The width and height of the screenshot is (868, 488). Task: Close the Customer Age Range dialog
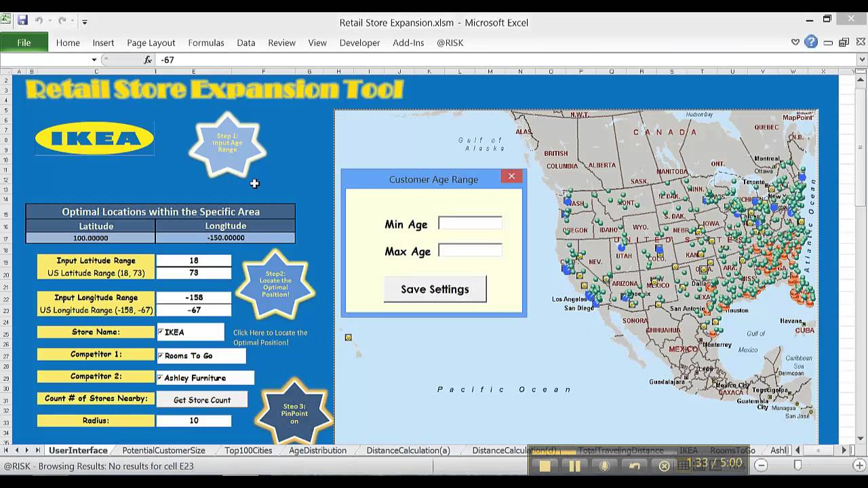511,176
